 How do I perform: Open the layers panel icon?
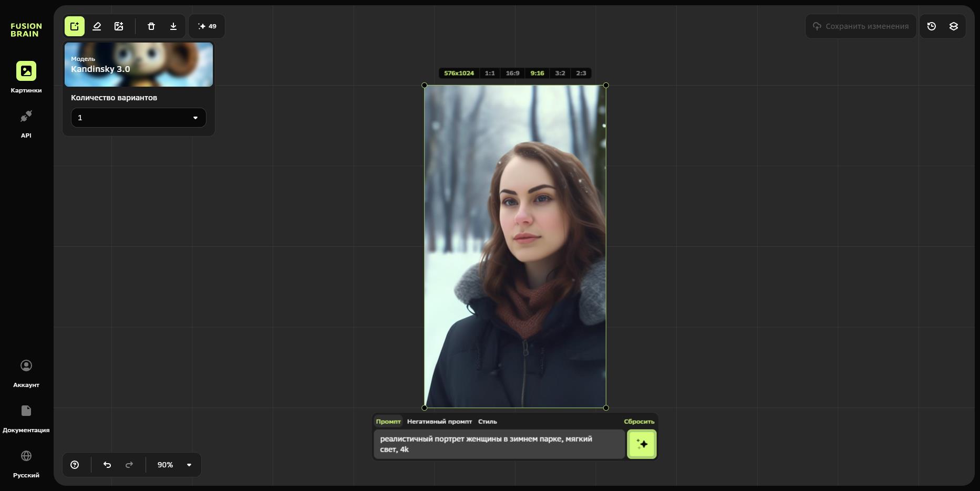[954, 26]
